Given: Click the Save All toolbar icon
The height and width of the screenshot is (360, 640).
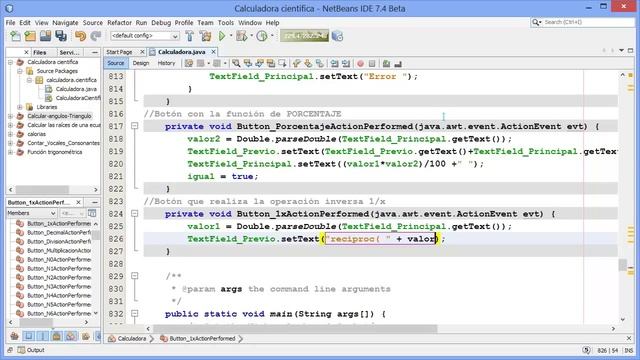Looking at the screenshot, I should 61,36.
